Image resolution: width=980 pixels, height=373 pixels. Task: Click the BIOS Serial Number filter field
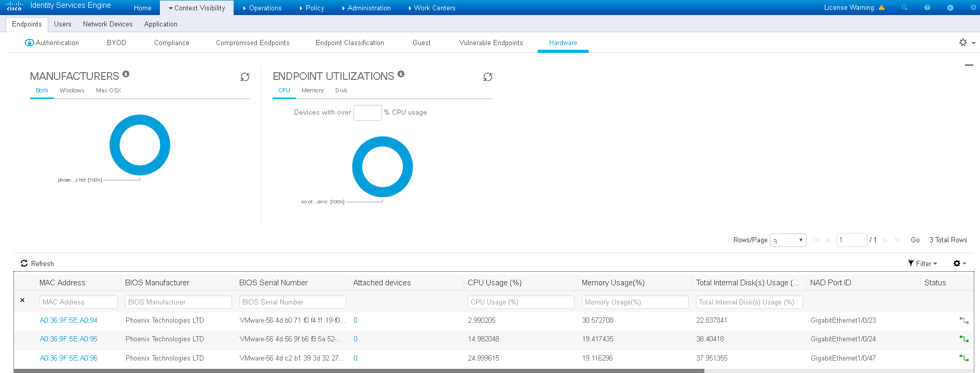pyautogui.click(x=293, y=302)
